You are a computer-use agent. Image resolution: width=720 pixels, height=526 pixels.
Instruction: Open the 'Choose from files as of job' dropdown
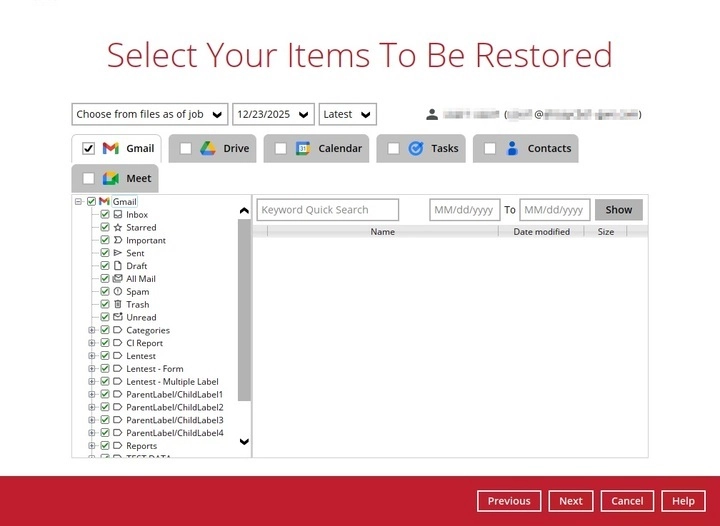click(x=150, y=114)
